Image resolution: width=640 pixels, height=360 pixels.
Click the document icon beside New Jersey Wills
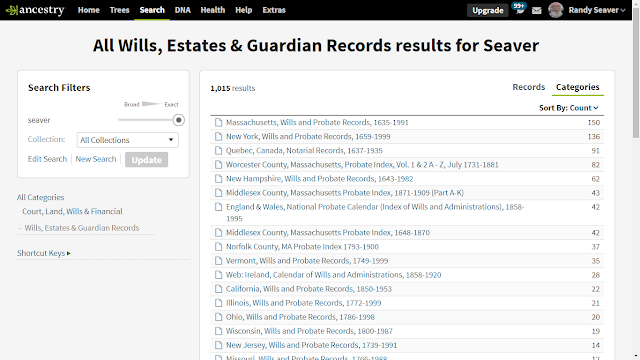pyautogui.click(x=219, y=345)
